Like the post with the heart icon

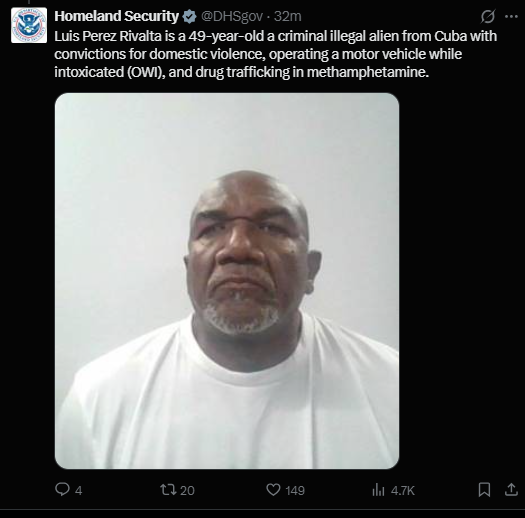coord(273,490)
